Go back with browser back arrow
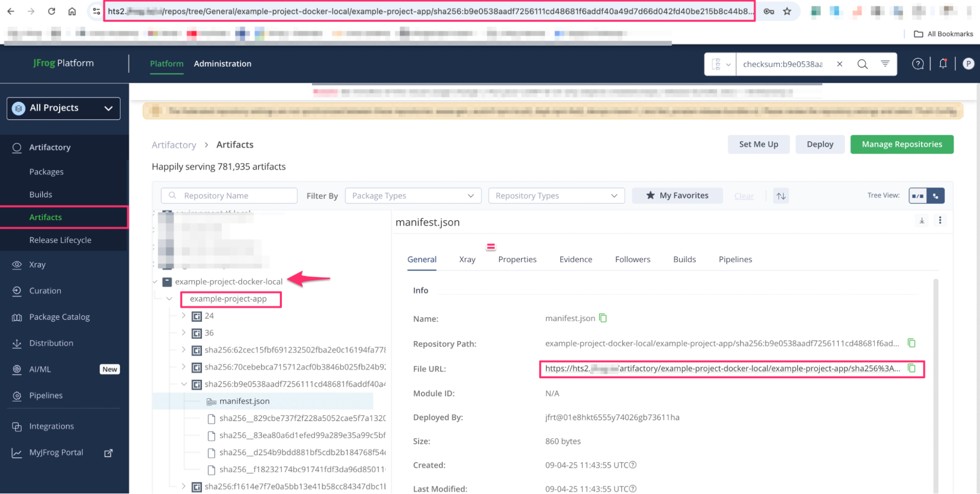The width and height of the screenshot is (980, 494). (x=11, y=11)
